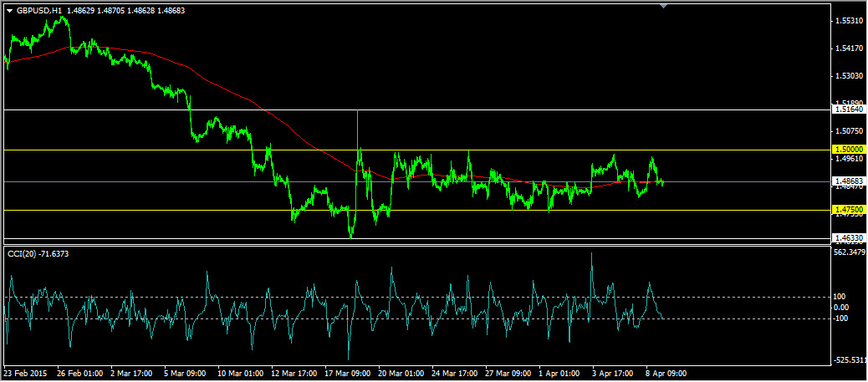Select the yellow 1.50000 price level label

point(849,150)
